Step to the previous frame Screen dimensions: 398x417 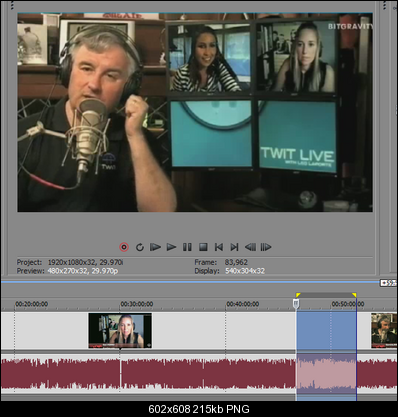click(250, 247)
